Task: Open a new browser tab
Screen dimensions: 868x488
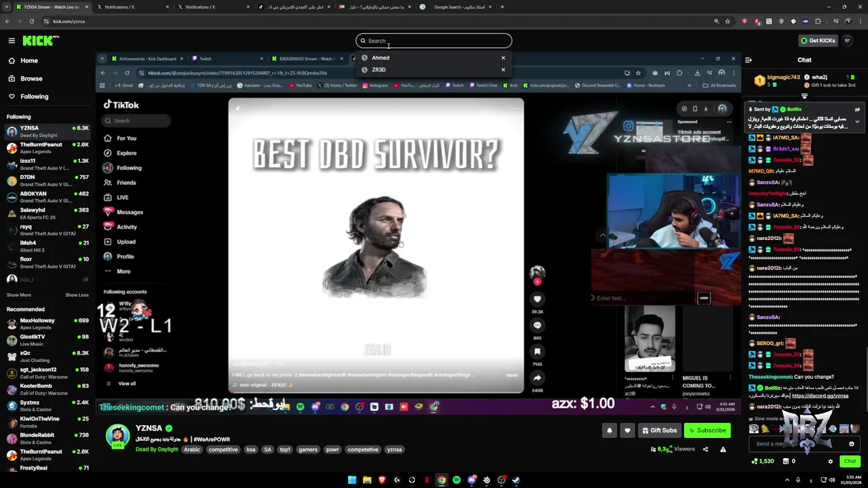Action: tap(502, 7)
